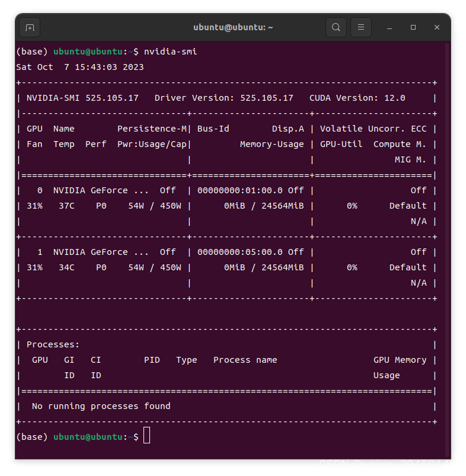Click bus ID 00000000:05:00.0
This screenshot has height=476, width=466.
(x=240, y=253)
